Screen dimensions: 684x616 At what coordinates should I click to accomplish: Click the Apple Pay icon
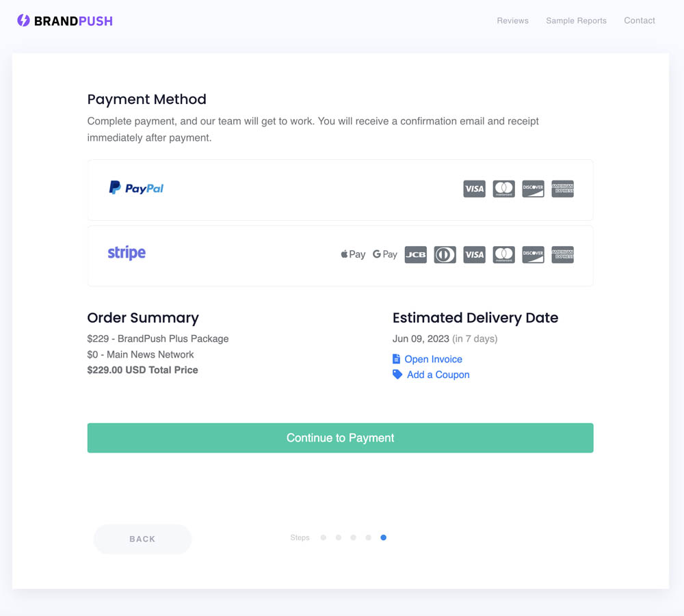[x=352, y=254]
